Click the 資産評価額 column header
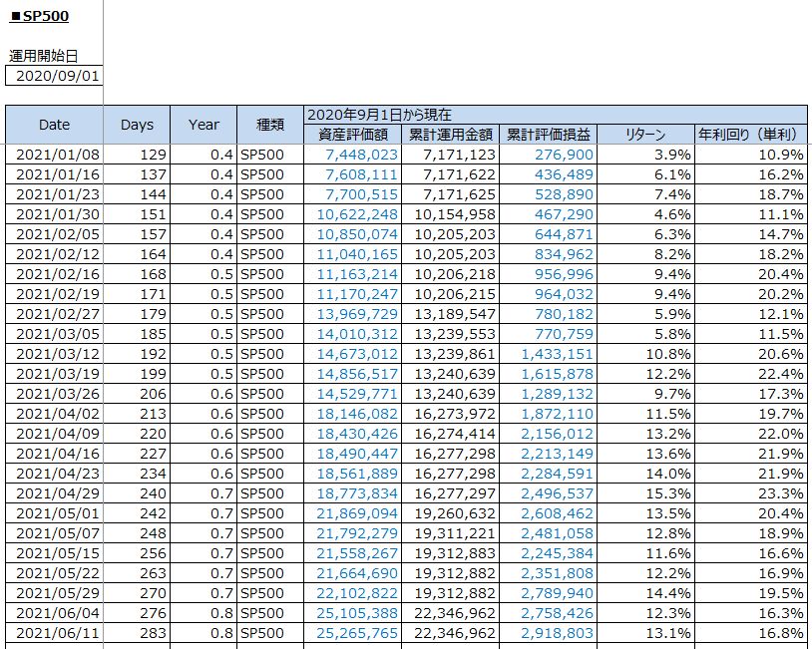The height and width of the screenshot is (649, 812). [352, 135]
